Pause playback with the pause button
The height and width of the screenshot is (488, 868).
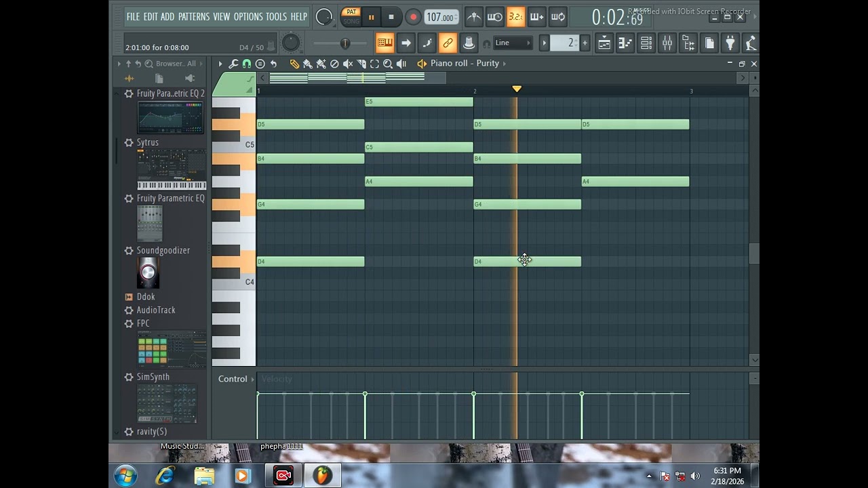point(371,17)
